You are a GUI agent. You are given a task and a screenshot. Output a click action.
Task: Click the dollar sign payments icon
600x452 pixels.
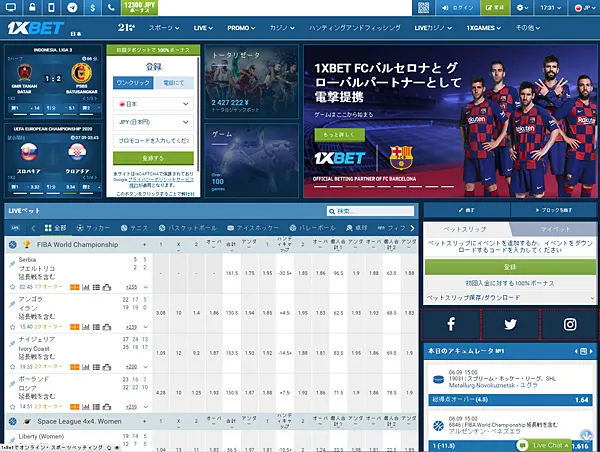(x=92, y=7)
